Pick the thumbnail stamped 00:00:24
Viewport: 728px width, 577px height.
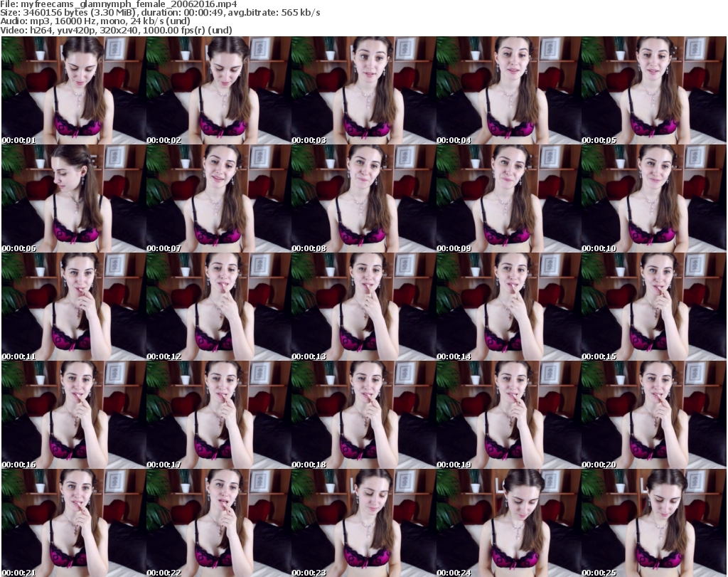(508, 523)
